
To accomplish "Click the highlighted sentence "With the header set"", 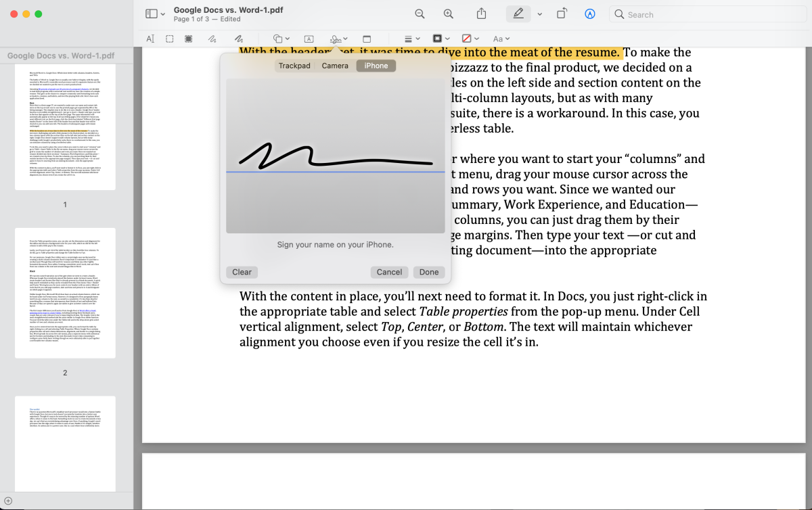I will pyautogui.click(x=430, y=52).
